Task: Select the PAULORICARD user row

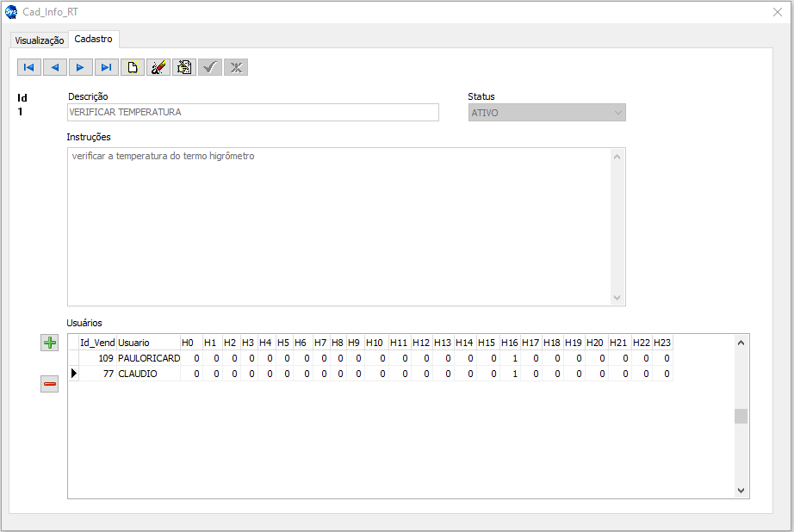Action: (x=148, y=358)
